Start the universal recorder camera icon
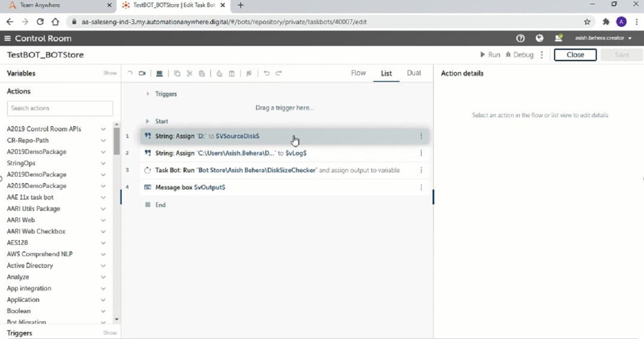 142,73
